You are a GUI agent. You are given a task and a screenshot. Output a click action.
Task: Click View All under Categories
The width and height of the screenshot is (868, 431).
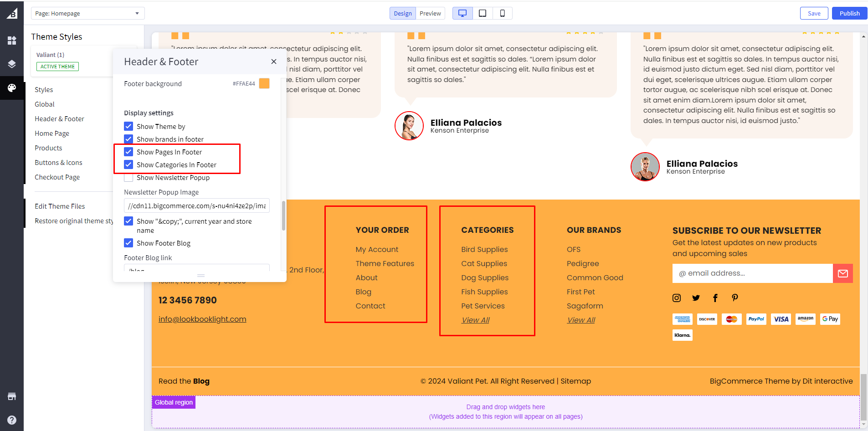[x=475, y=320]
